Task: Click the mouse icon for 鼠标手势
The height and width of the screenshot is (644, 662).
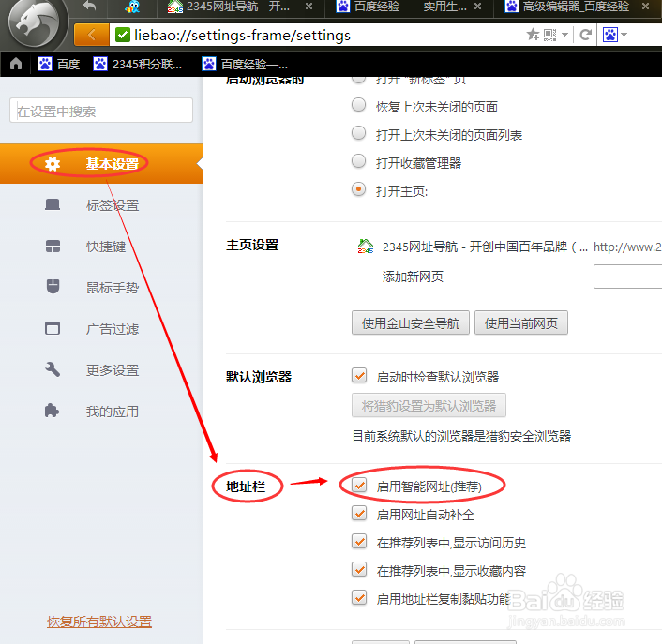Action: [x=53, y=287]
